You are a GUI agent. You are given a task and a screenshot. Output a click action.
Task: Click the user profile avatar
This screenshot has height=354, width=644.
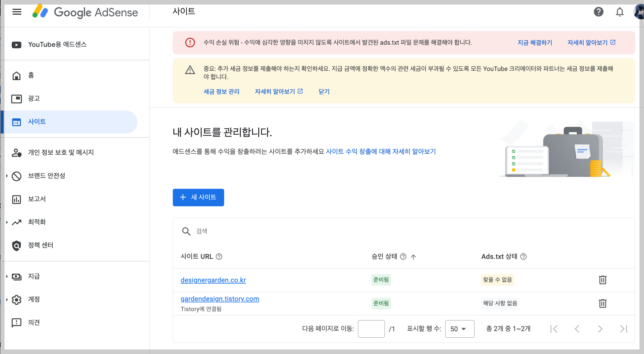pyautogui.click(x=639, y=12)
